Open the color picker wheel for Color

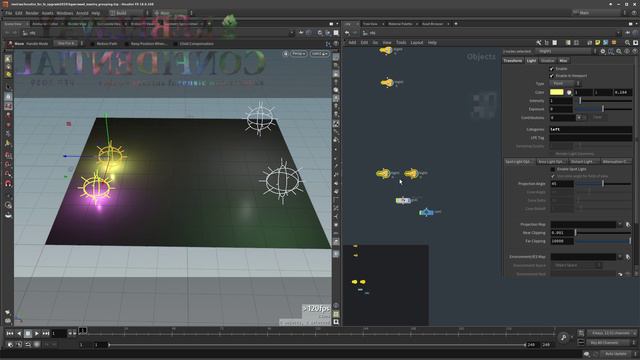[x=569, y=92]
